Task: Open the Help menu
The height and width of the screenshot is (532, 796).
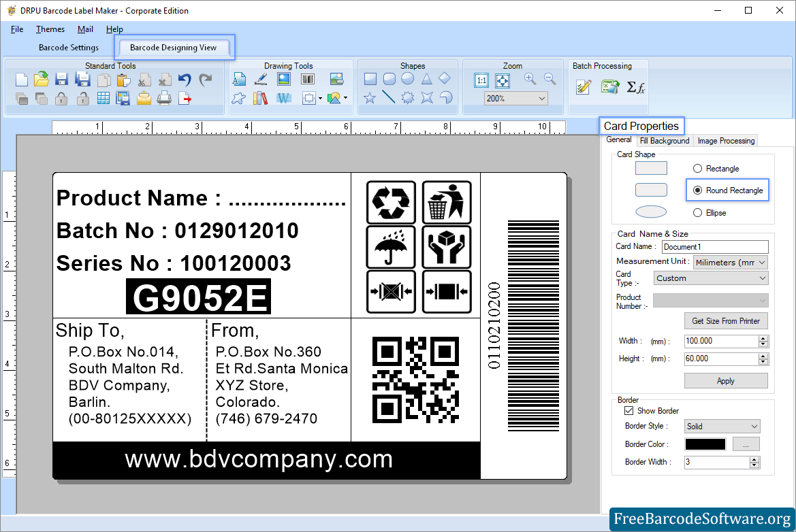Action: tap(114, 29)
